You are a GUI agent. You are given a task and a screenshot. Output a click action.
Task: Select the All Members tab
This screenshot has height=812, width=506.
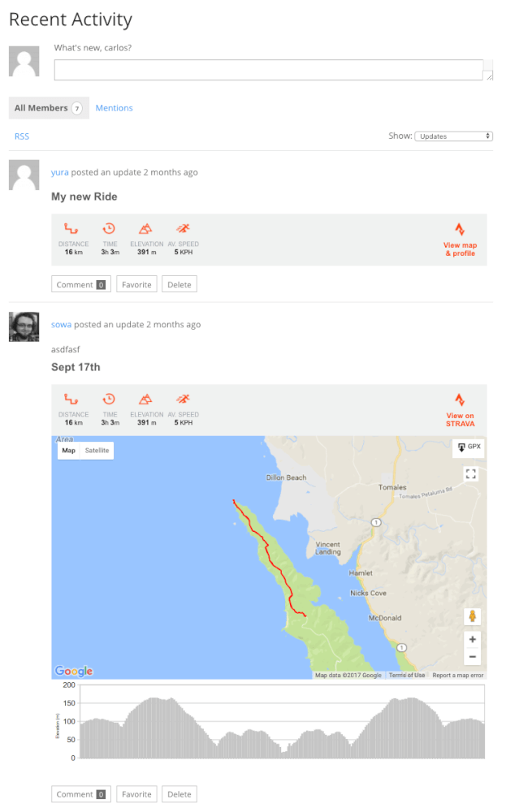point(49,108)
